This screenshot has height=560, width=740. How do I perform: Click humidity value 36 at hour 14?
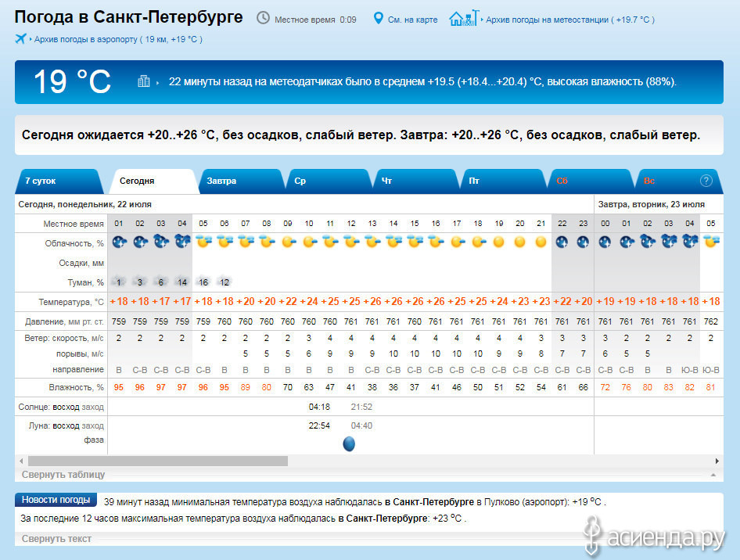click(393, 387)
